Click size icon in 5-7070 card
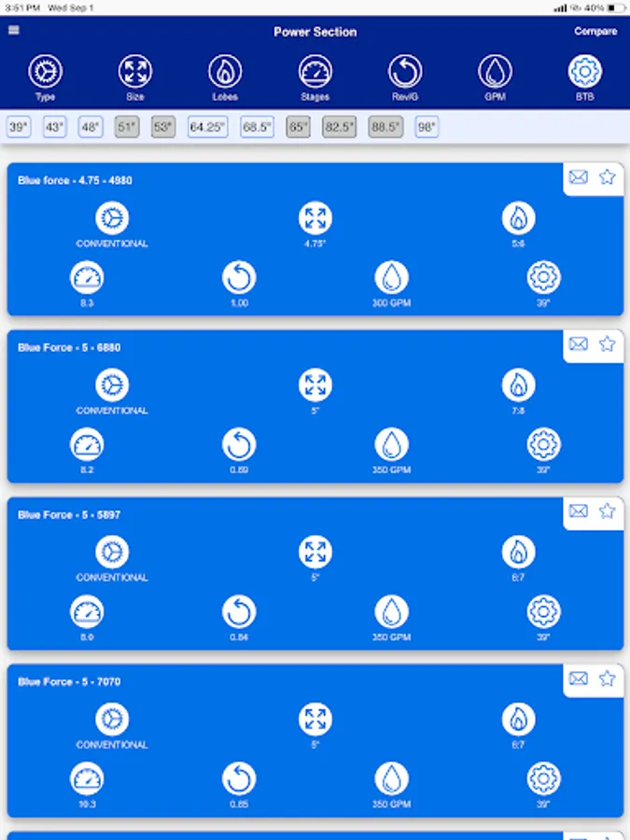Image resolution: width=630 pixels, height=840 pixels. click(315, 720)
